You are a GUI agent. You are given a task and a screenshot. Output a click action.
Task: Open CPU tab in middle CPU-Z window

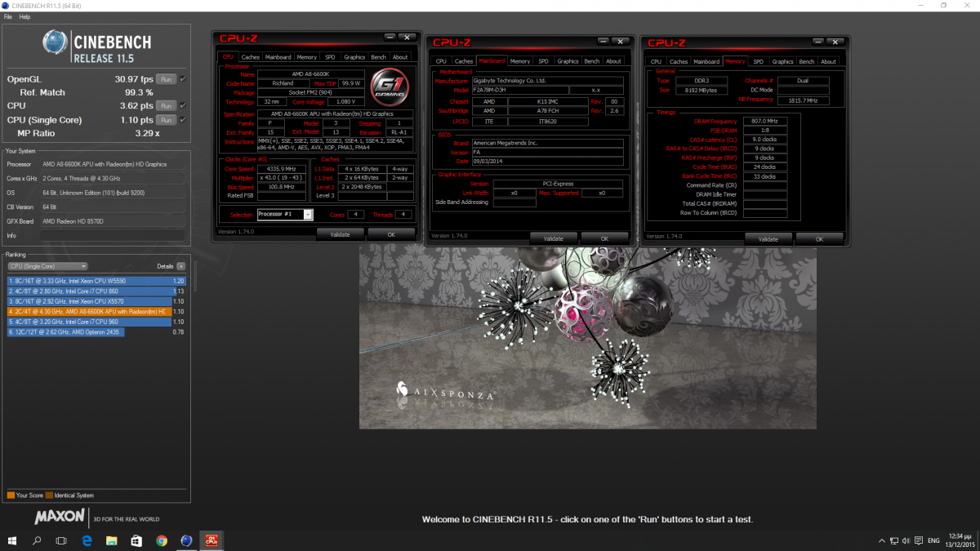click(441, 61)
